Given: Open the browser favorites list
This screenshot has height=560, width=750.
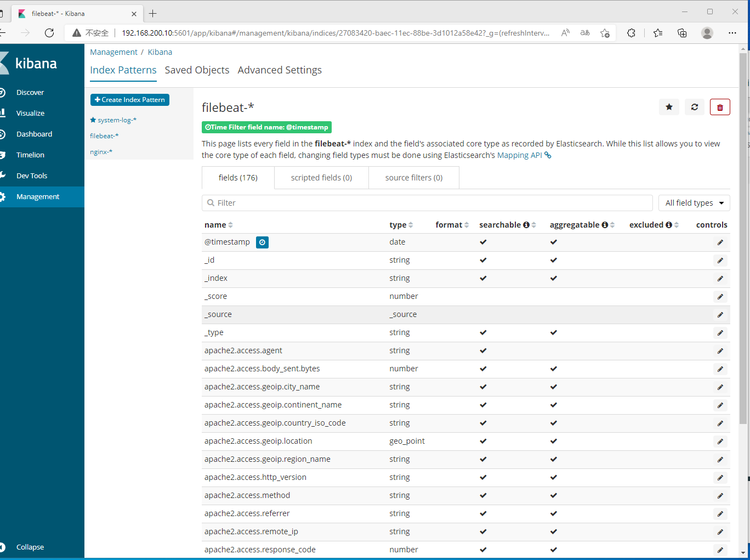Looking at the screenshot, I should coord(658,33).
